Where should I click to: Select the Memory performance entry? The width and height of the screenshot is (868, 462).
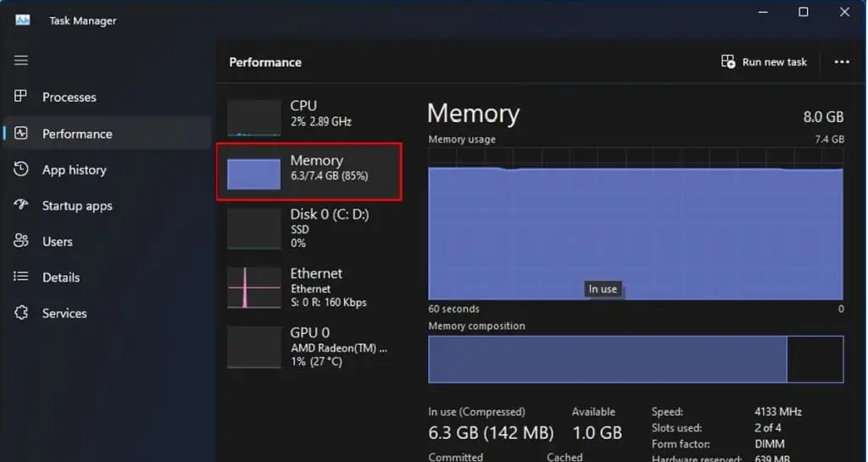(x=309, y=171)
